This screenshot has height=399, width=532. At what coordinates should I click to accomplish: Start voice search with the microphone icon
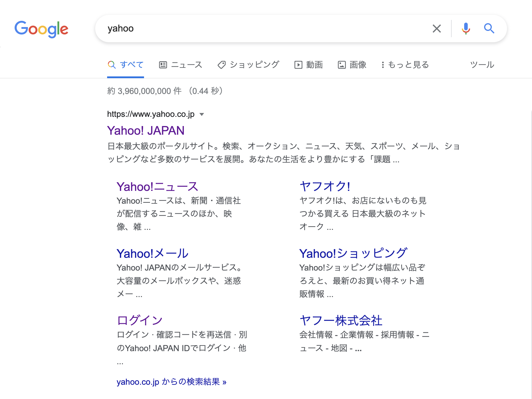coord(466,29)
